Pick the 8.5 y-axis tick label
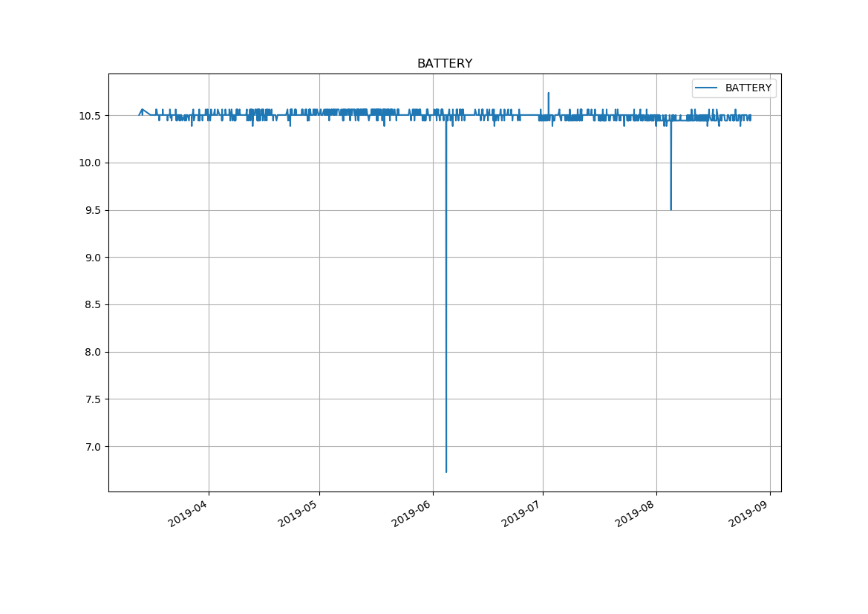The image size is (868, 614). [92, 305]
